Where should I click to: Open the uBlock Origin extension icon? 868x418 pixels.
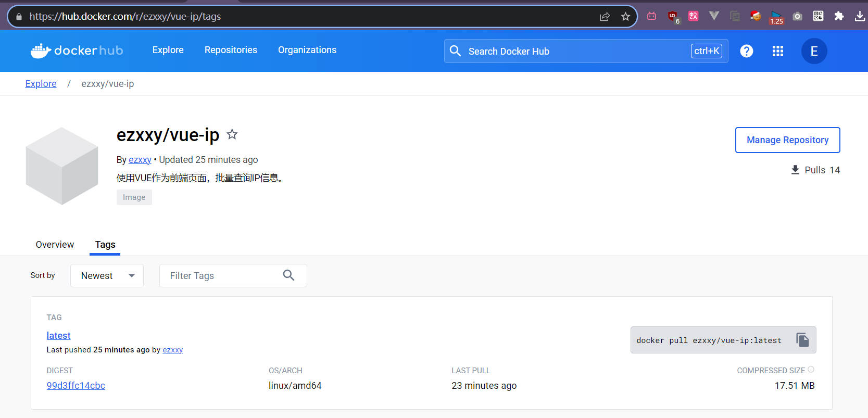(673, 17)
